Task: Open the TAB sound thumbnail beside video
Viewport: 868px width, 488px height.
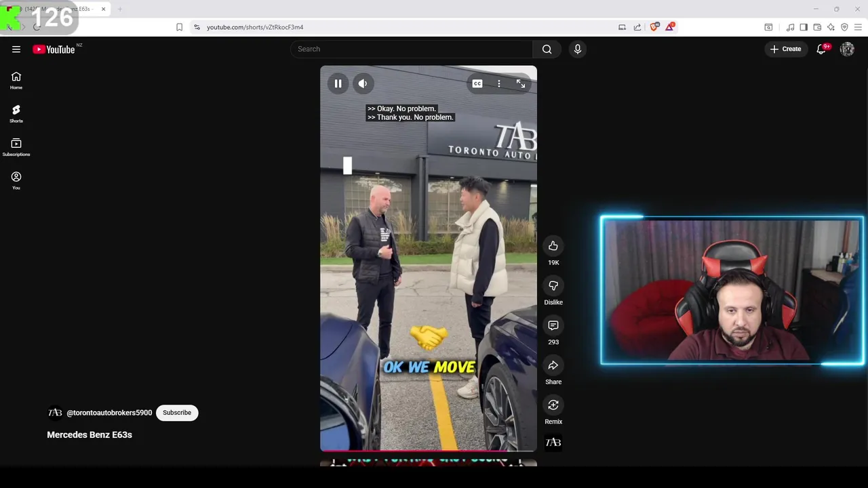Action: click(553, 443)
